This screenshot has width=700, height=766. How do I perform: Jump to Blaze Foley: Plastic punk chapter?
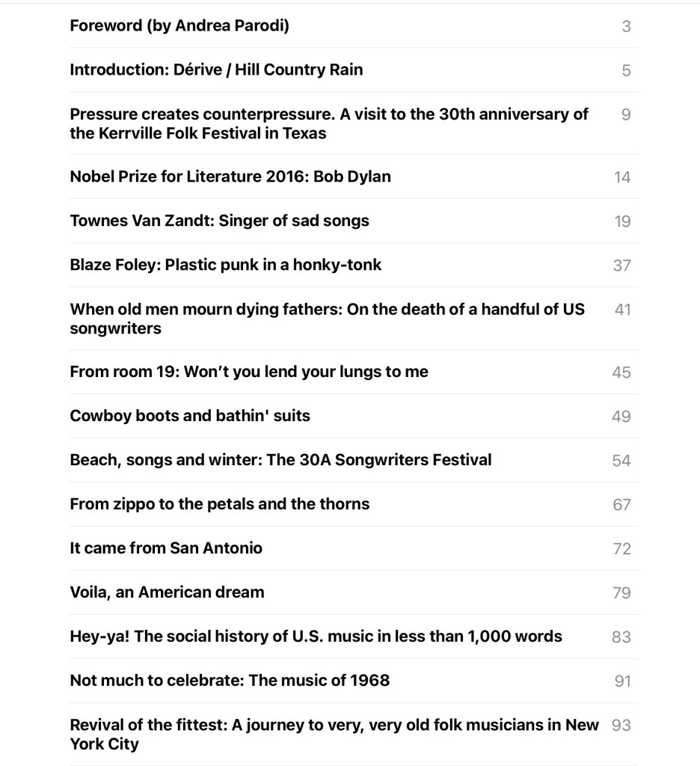[x=225, y=265]
